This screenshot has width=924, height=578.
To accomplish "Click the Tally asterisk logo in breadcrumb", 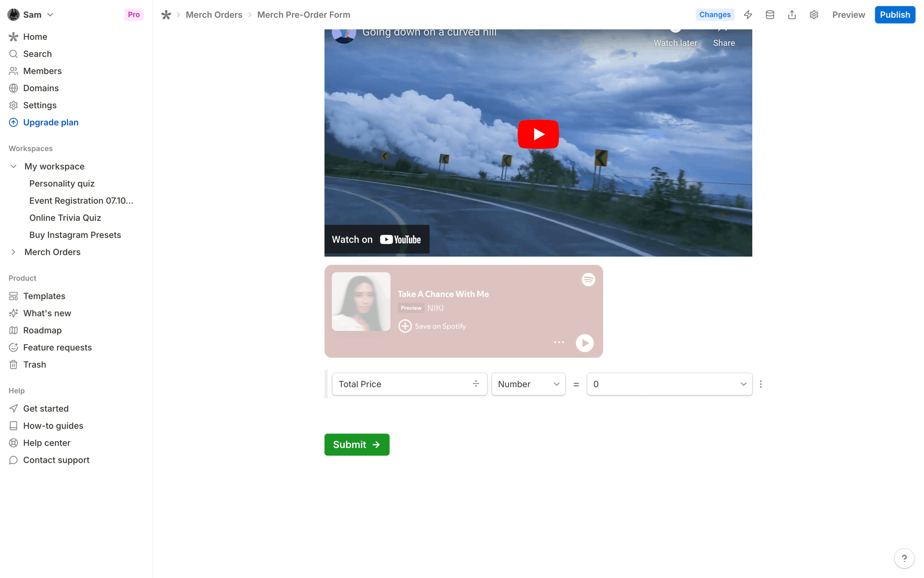I will [x=166, y=15].
